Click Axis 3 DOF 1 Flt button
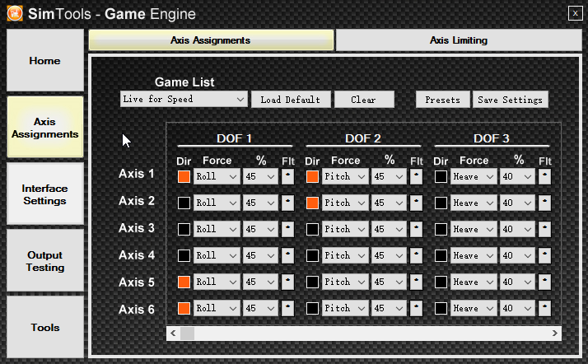588x364 pixels. [287, 229]
